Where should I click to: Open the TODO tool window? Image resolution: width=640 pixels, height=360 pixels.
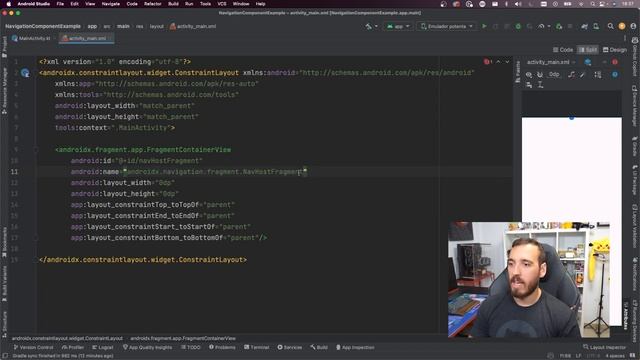[191, 347]
